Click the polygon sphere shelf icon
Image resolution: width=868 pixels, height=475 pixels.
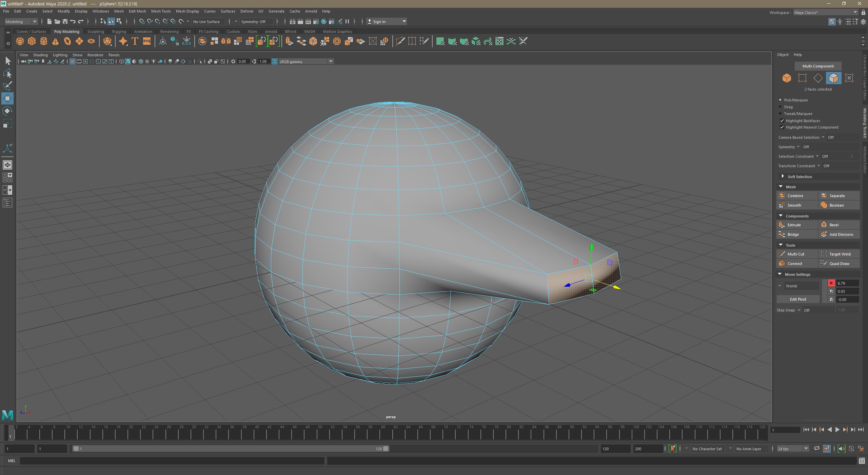20,41
